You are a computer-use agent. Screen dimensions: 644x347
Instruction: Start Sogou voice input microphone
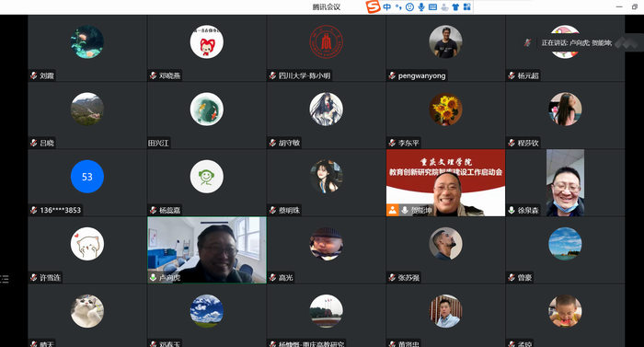[x=421, y=6]
